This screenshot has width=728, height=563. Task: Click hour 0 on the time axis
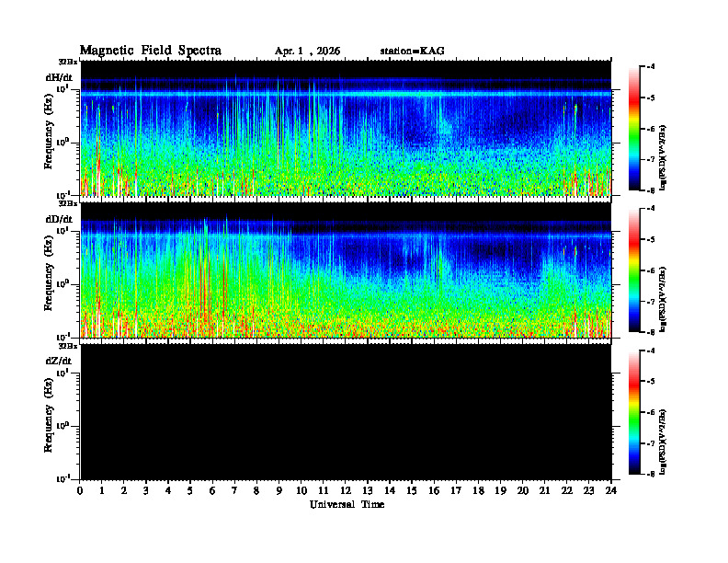(x=80, y=491)
